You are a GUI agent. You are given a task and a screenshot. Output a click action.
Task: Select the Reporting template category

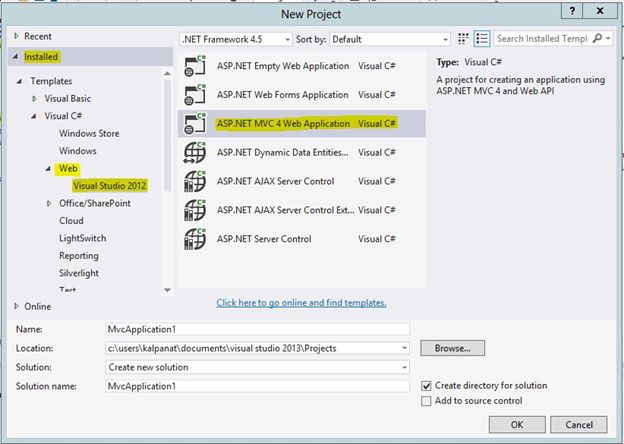[x=79, y=255]
